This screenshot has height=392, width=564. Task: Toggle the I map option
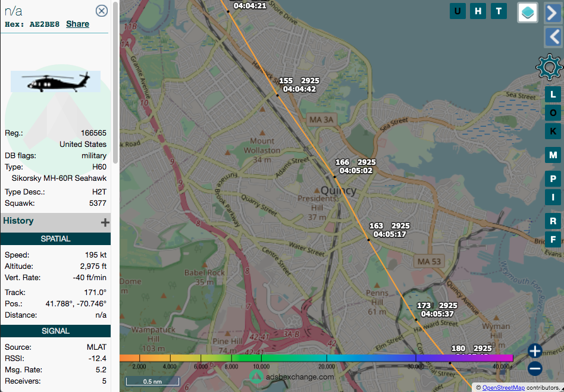pyautogui.click(x=553, y=197)
